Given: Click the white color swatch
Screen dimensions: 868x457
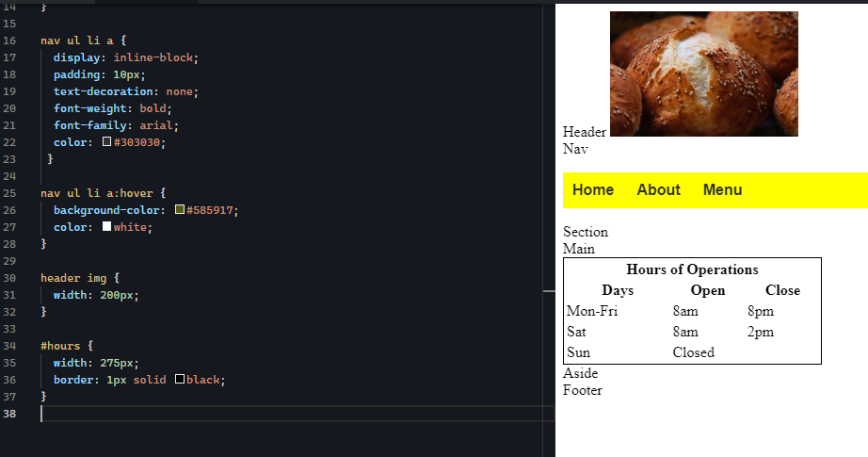Looking at the screenshot, I should (106, 227).
